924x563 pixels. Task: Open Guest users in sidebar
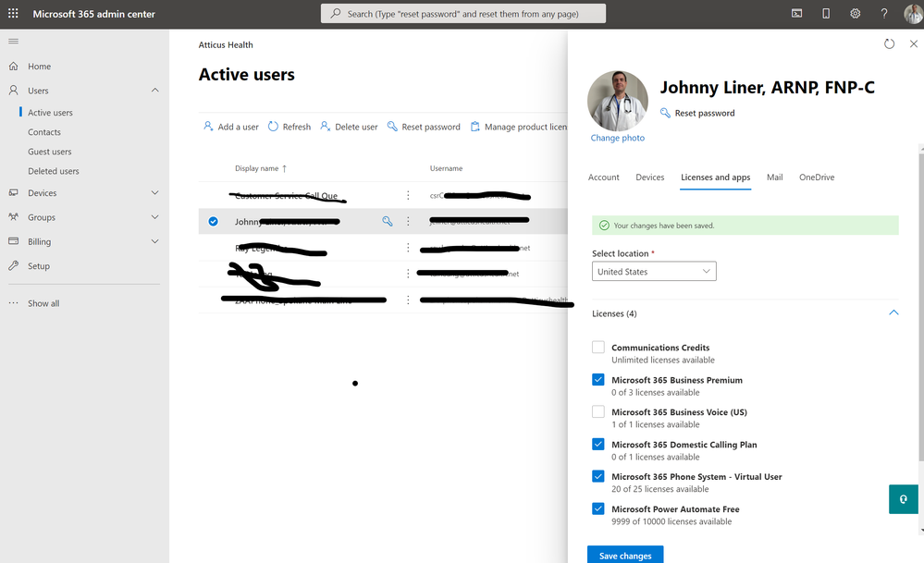[x=50, y=152]
